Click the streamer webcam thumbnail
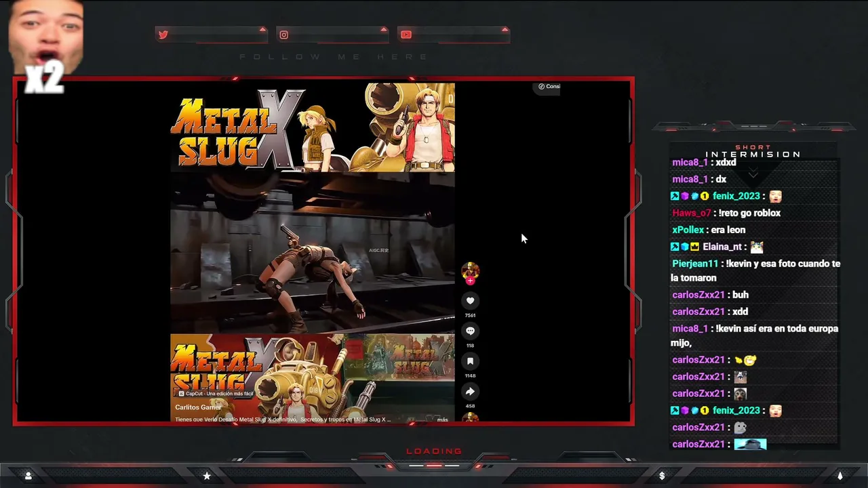The image size is (868, 488). click(45, 37)
